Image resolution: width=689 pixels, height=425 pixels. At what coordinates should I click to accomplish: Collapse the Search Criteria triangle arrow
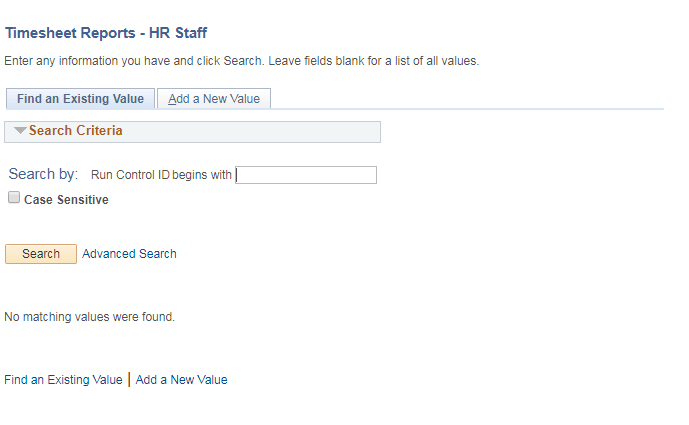click(x=20, y=131)
